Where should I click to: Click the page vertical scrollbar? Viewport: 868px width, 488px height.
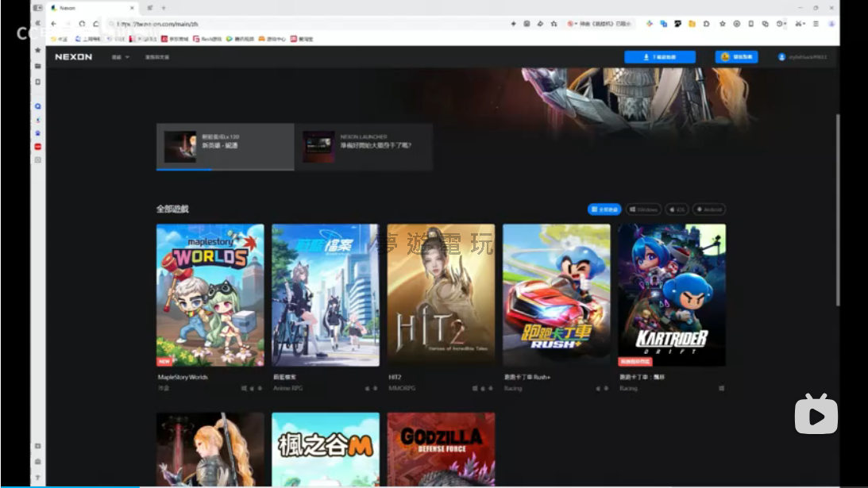(838, 210)
